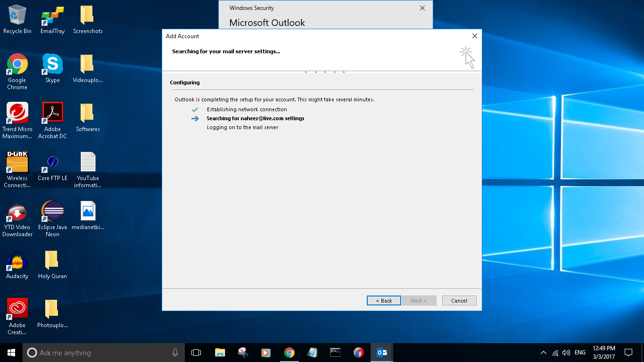Open the Snipping Tool from the taskbar
Image resolution: width=644 pixels, height=362 pixels.
(x=243, y=352)
